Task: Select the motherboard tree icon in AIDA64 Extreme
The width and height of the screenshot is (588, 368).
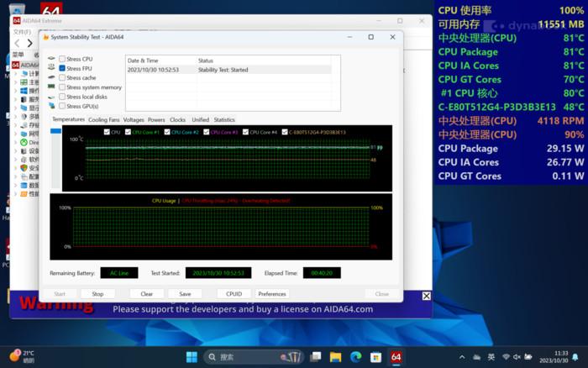Action: coord(24,82)
